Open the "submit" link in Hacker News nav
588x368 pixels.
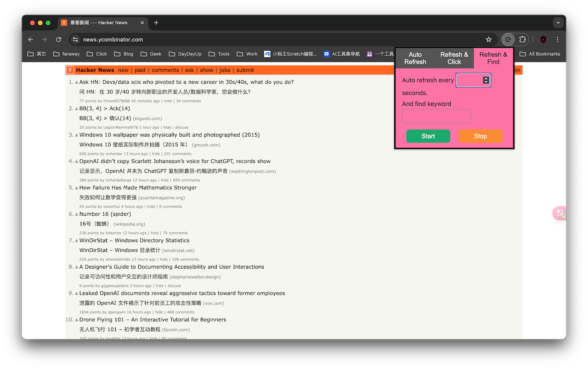[x=245, y=70]
